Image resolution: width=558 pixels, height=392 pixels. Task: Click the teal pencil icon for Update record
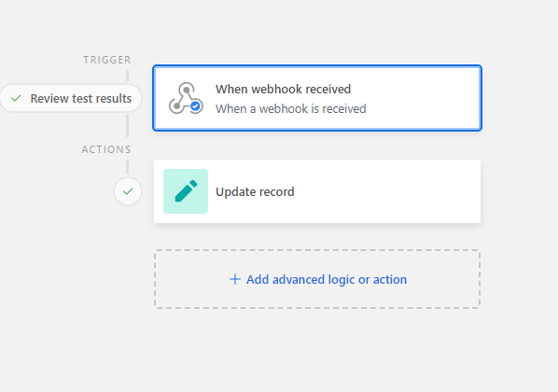pyautogui.click(x=186, y=191)
